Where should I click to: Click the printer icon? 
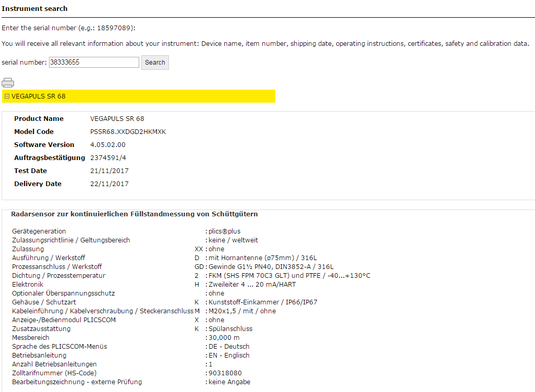[x=8, y=82]
